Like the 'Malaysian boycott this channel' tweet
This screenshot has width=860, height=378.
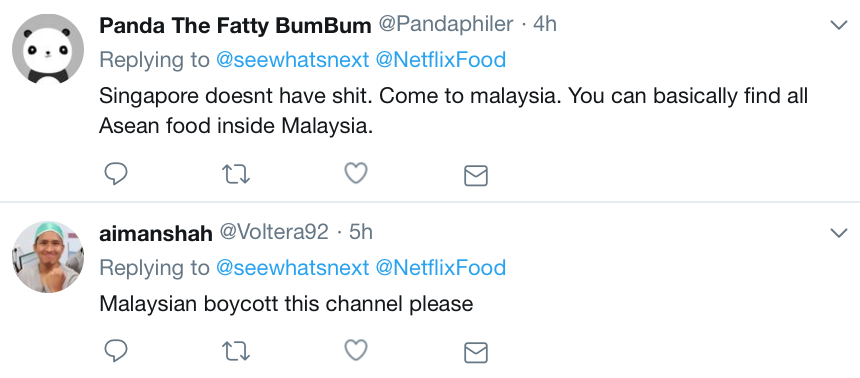[x=356, y=350]
